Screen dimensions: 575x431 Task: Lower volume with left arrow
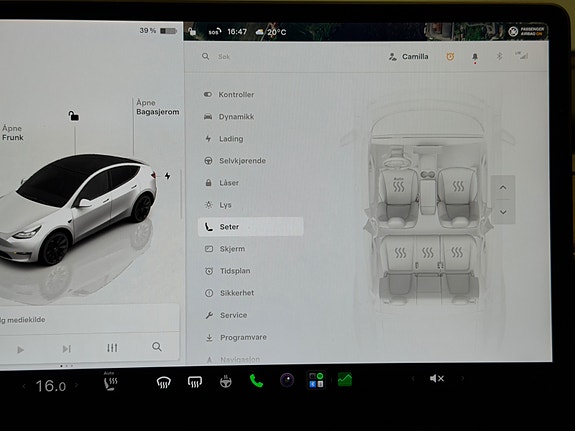[413, 378]
